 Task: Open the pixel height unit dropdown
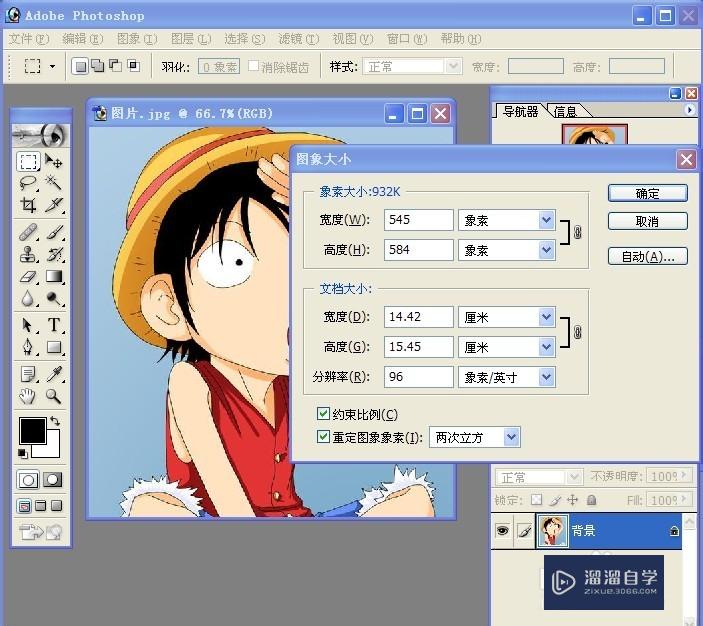546,250
